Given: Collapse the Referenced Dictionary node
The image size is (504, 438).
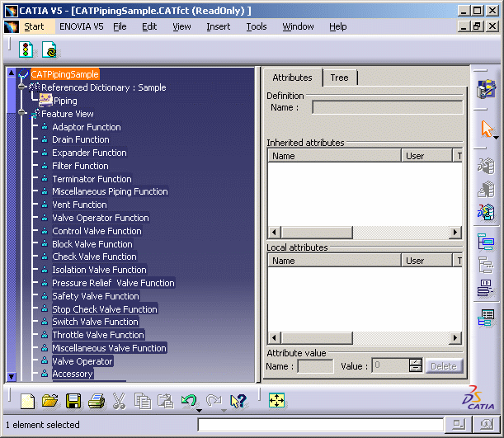Looking at the screenshot, I should (21, 87).
